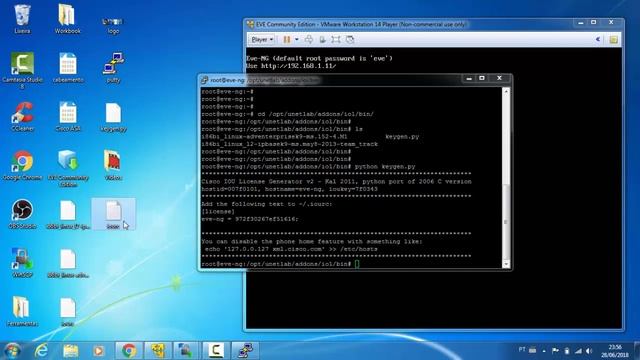Click the '[license]' line in terminal

[x=218, y=211]
